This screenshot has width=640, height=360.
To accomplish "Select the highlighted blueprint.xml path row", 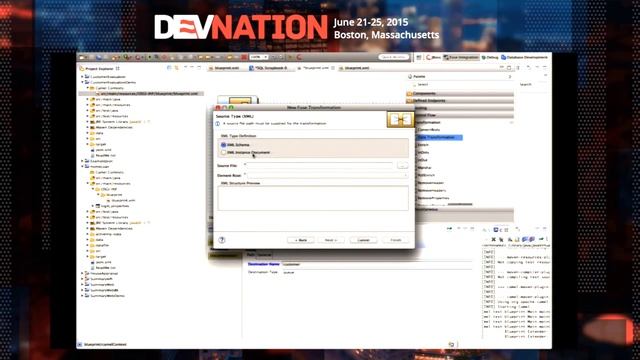I will coord(141,93).
